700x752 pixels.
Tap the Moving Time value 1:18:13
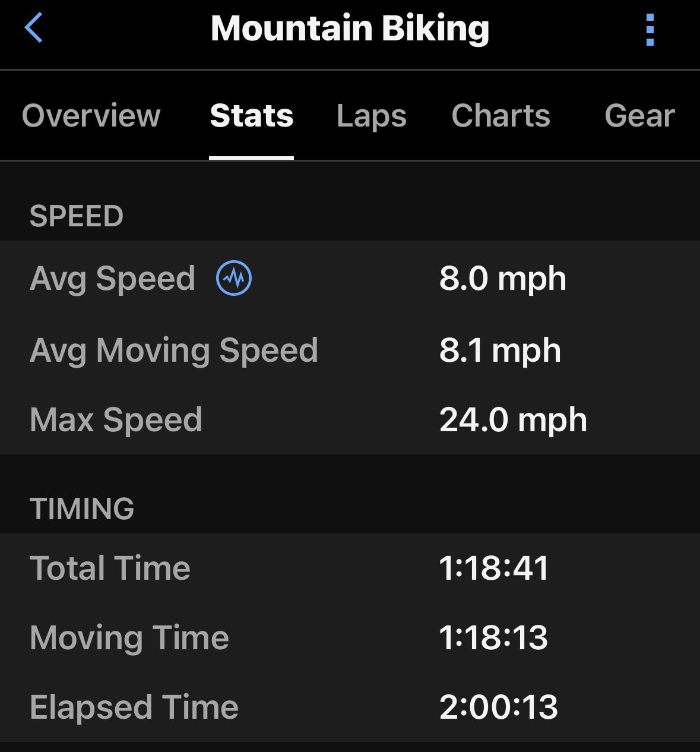[x=493, y=637]
